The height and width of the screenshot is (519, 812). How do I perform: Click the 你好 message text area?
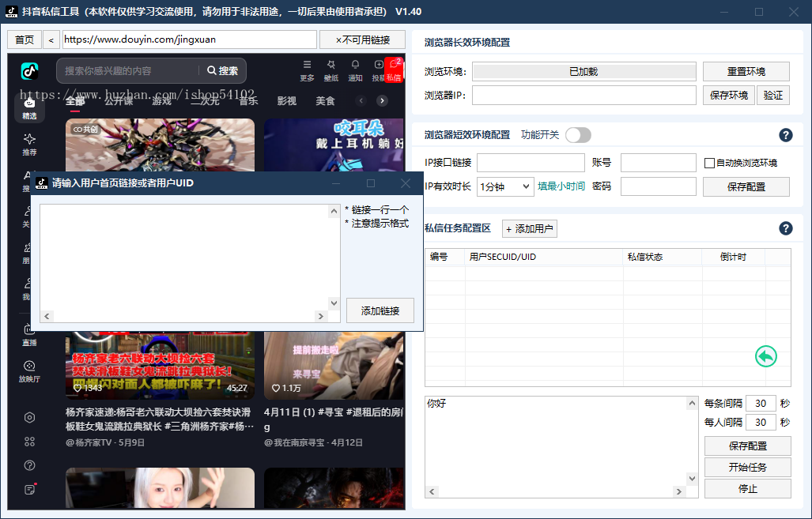[556, 442]
